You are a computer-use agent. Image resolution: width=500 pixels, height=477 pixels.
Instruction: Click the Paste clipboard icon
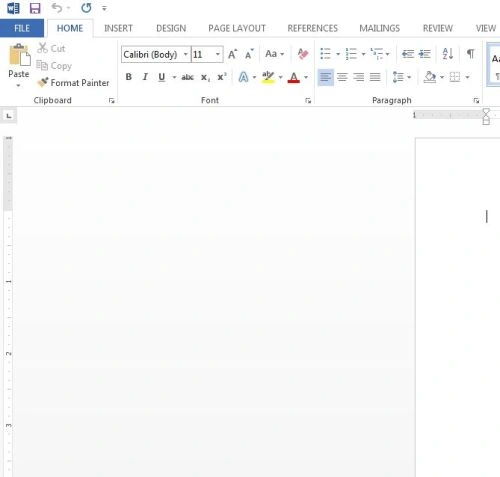click(x=19, y=55)
